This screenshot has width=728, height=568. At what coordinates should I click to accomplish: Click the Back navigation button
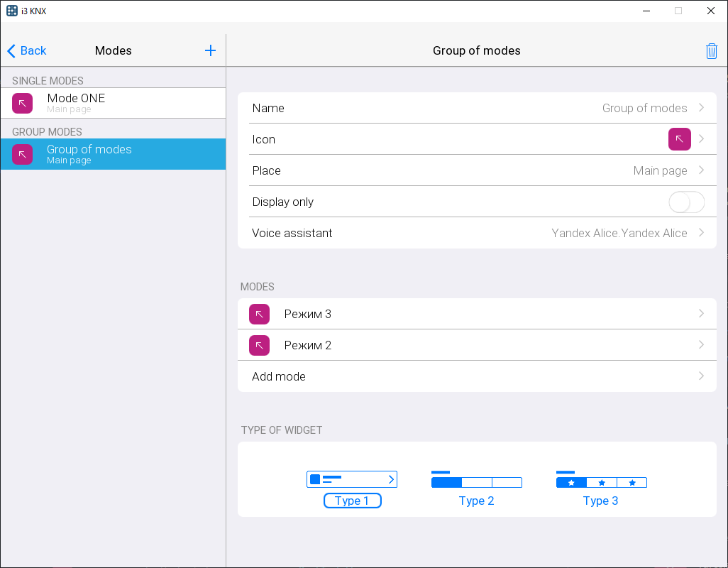pos(26,50)
